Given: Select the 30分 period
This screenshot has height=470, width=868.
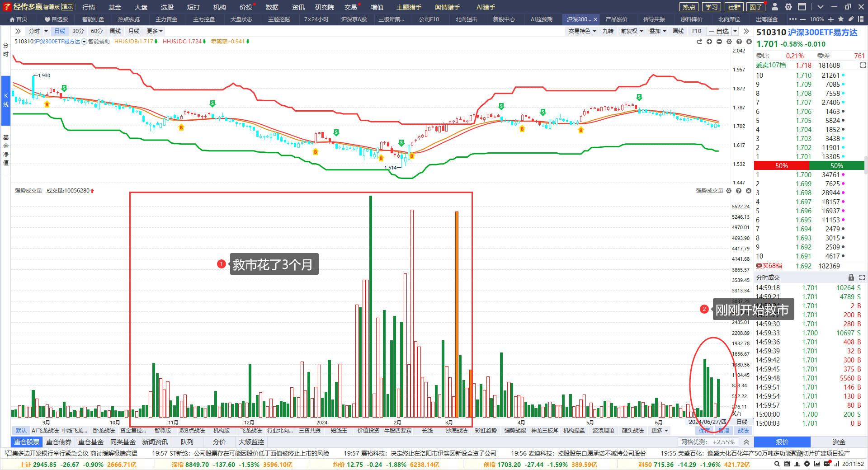Looking at the screenshot, I should pos(78,31).
